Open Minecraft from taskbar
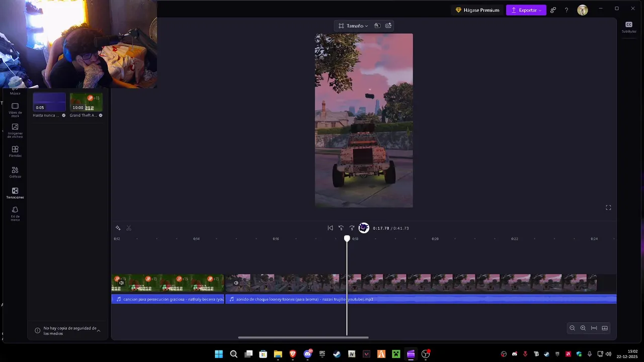The height and width of the screenshot is (362, 644). pyautogui.click(x=396, y=354)
